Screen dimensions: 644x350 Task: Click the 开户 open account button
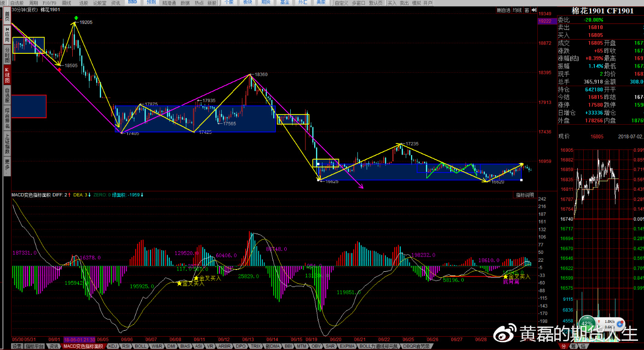pos(428,3)
